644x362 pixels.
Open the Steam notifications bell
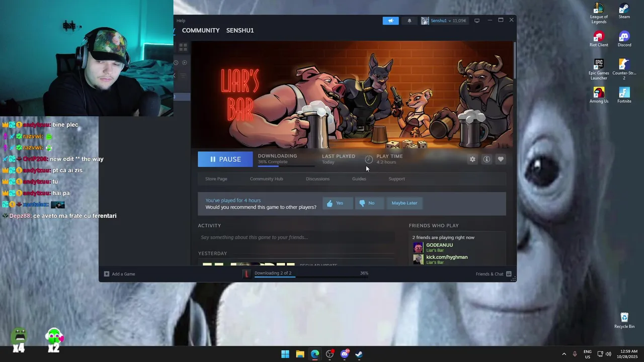click(410, 21)
